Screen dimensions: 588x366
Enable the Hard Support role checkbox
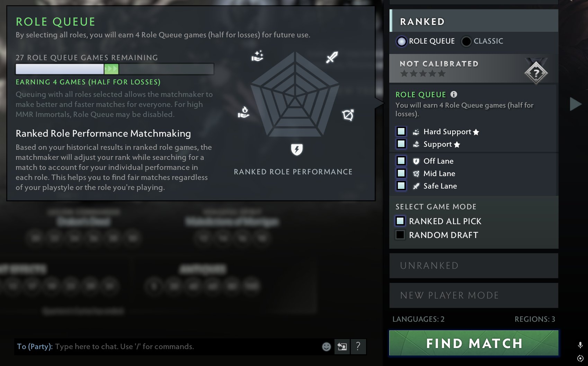coord(401,131)
